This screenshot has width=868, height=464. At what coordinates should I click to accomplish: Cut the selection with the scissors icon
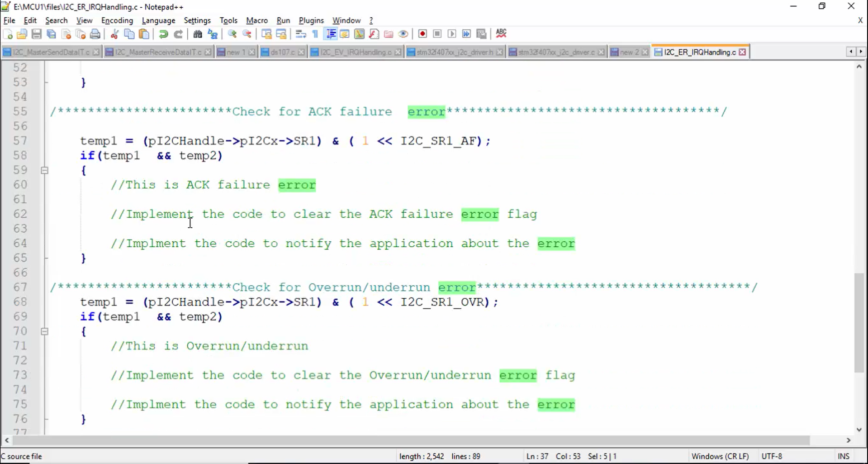tap(114, 34)
